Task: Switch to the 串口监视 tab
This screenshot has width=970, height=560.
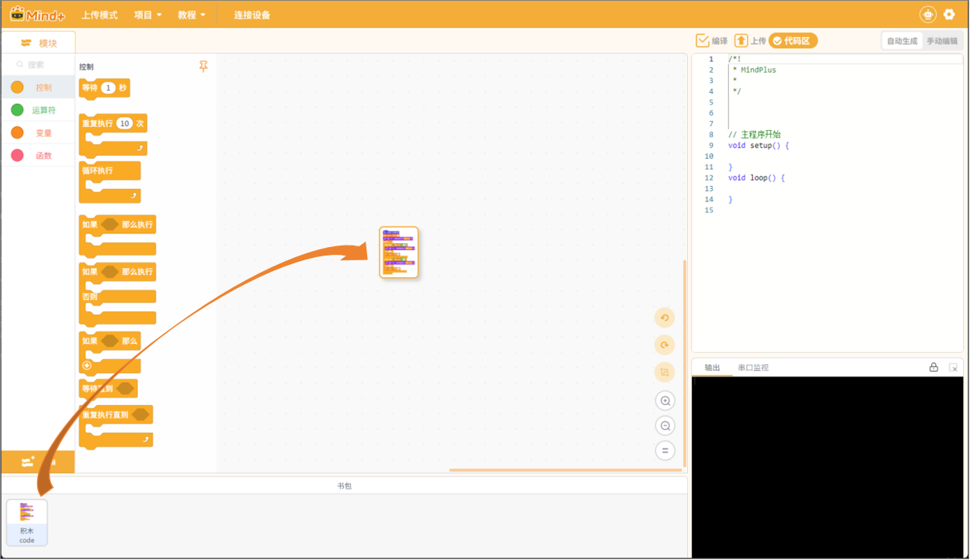Action: pyautogui.click(x=753, y=368)
